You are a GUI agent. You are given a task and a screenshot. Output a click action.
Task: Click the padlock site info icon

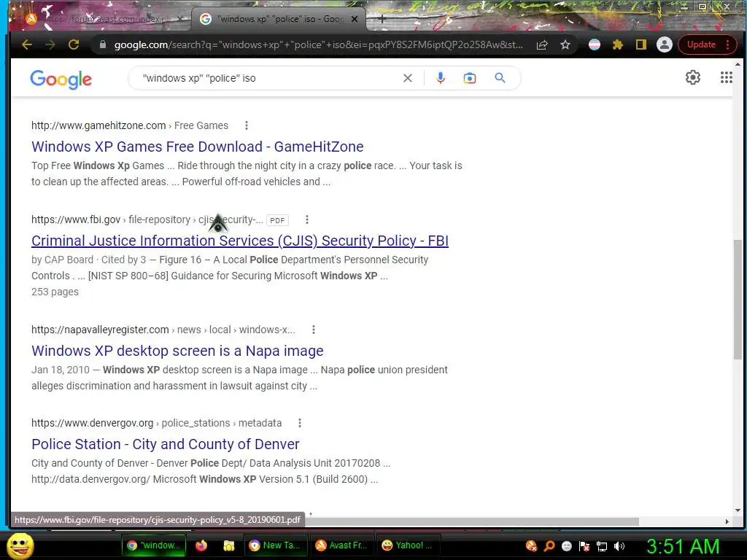pyautogui.click(x=102, y=44)
